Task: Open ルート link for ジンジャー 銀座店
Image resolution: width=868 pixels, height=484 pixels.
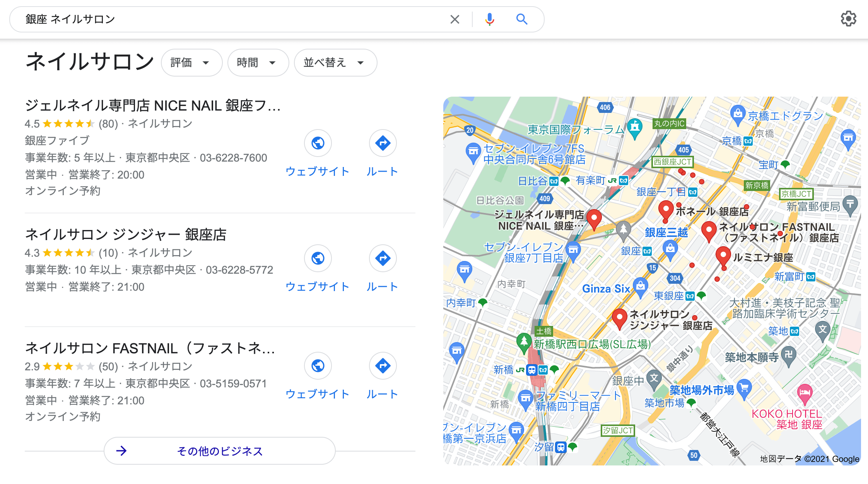Action: (x=382, y=286)
